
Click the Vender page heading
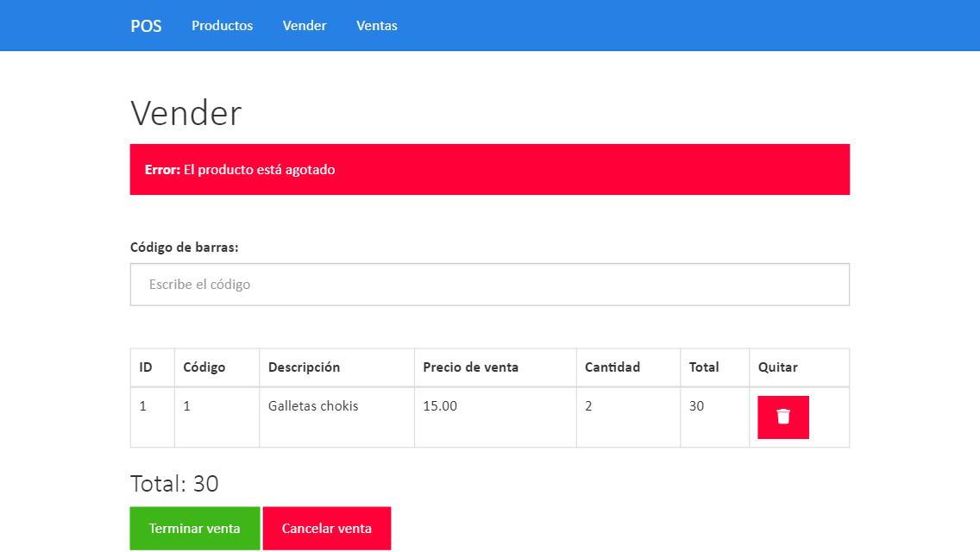(185, 114)
